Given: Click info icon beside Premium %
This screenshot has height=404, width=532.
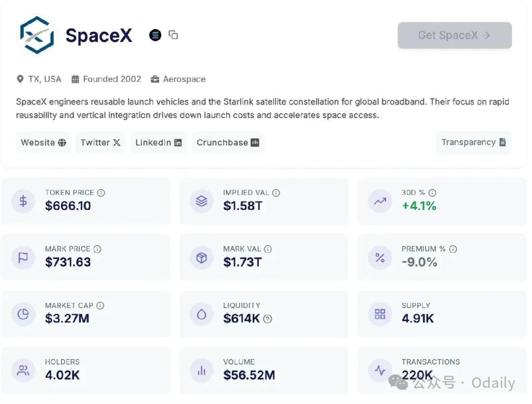Looking at the screenshot, I should click(x=453, y=249).
